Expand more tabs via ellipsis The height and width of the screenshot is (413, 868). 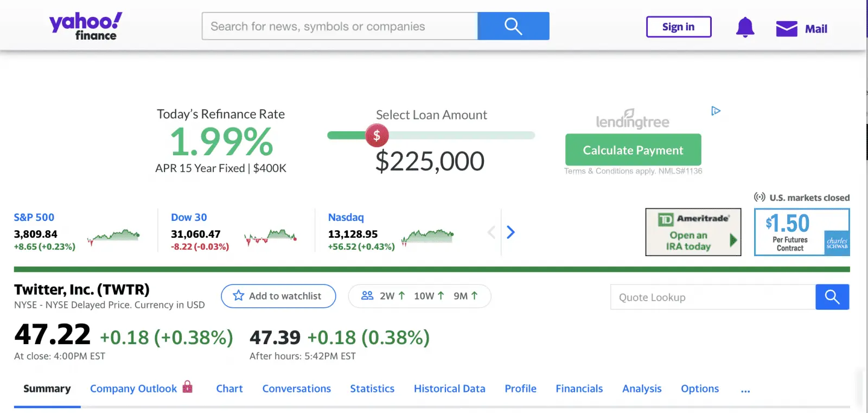coord(745,389)
